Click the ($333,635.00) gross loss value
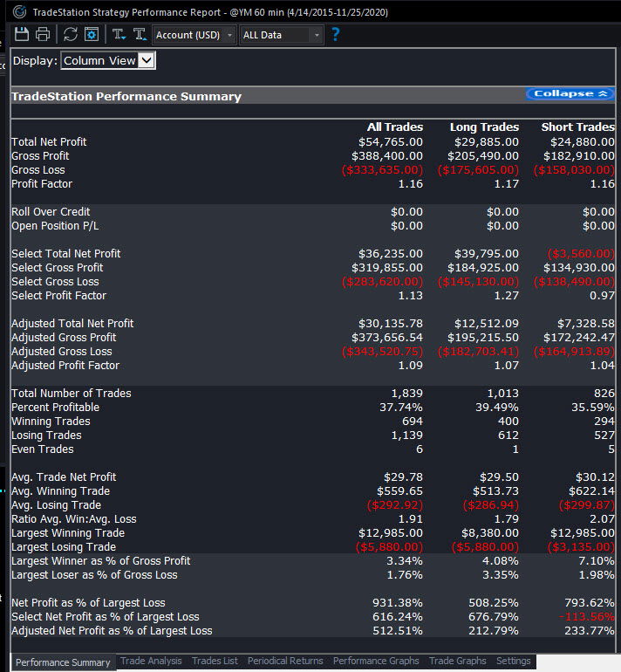The width and height of the screenshot is (621, 672). click(x=382, y=169)
